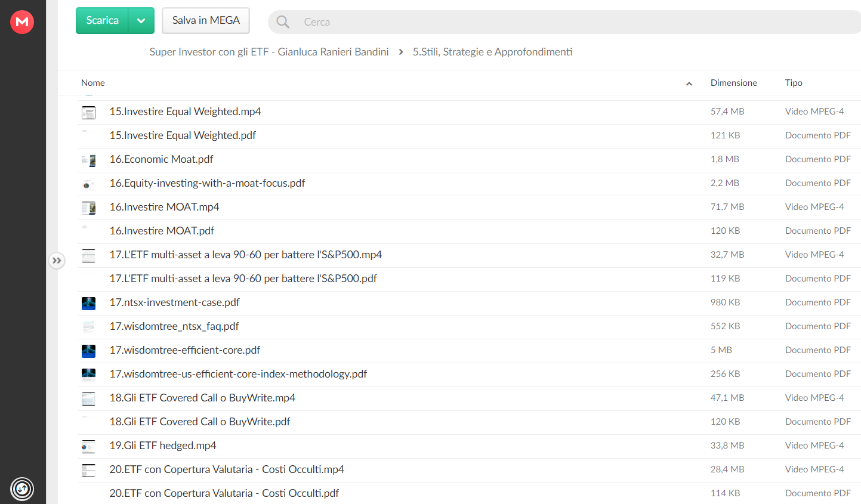Select 17.wisdomtree-efficient-core.pdf file name
This screenshot has width=861, height=504.
[x=185, y=350]
